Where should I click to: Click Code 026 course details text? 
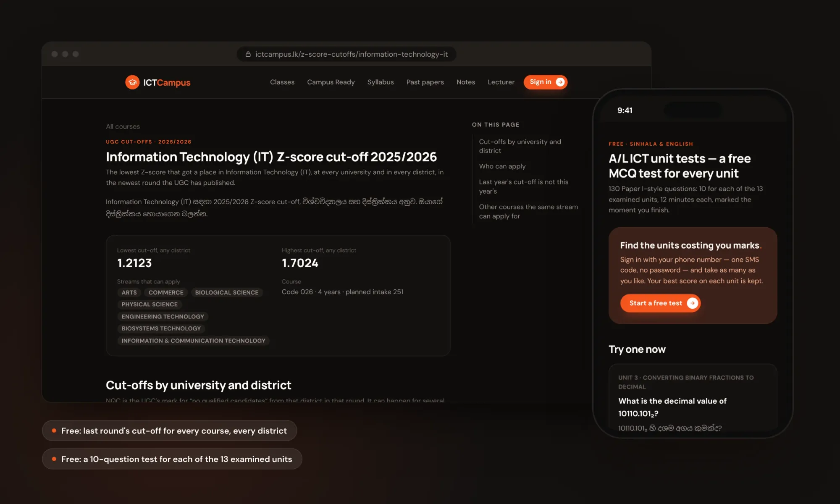pos(342,292)
